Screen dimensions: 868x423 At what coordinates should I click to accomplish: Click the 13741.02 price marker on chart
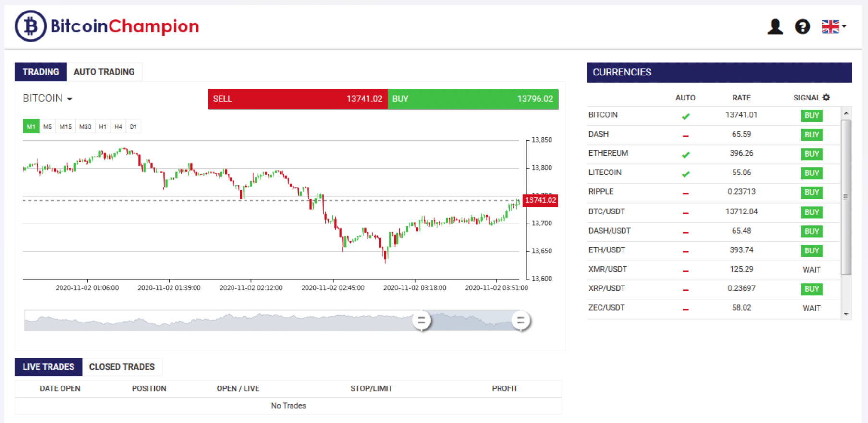point(540,200)
